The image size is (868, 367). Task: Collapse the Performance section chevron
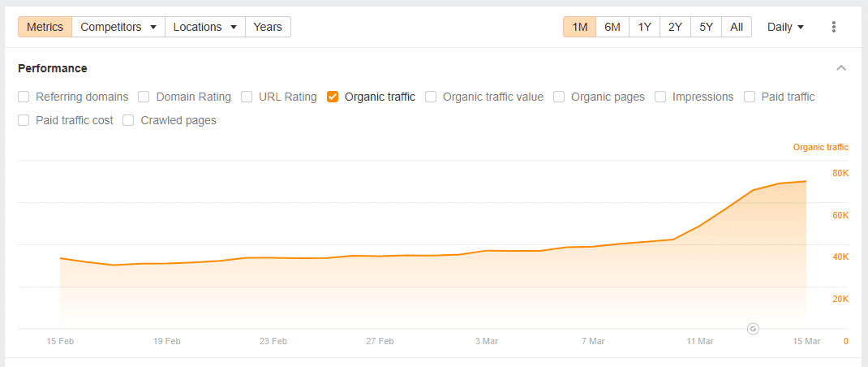[841, 68]
